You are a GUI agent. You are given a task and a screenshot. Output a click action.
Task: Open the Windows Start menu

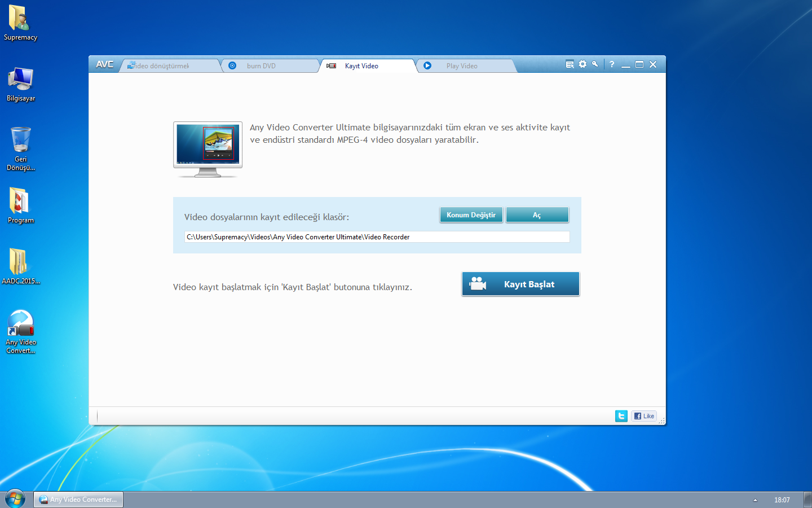pos(15,499)
